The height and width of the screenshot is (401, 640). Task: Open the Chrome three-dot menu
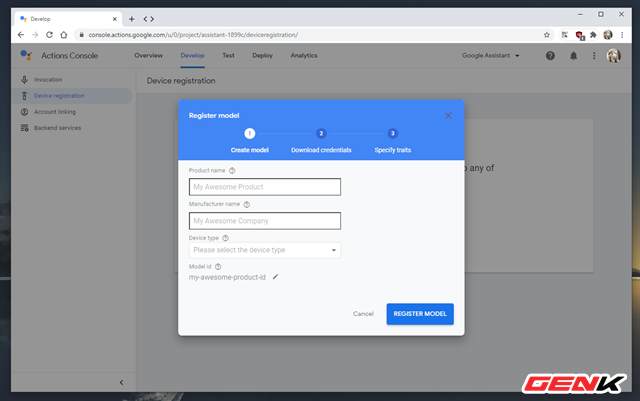point(622,35)
